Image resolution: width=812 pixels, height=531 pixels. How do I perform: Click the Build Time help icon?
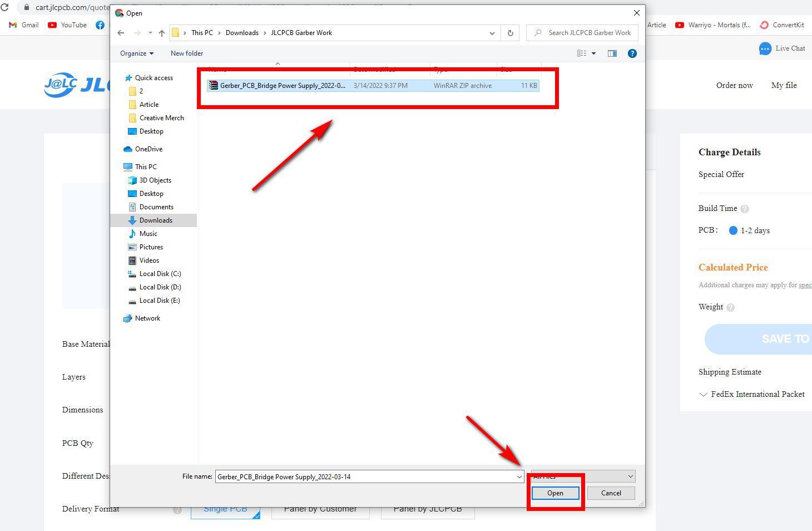pyautogui.click(x=745, y=209)
